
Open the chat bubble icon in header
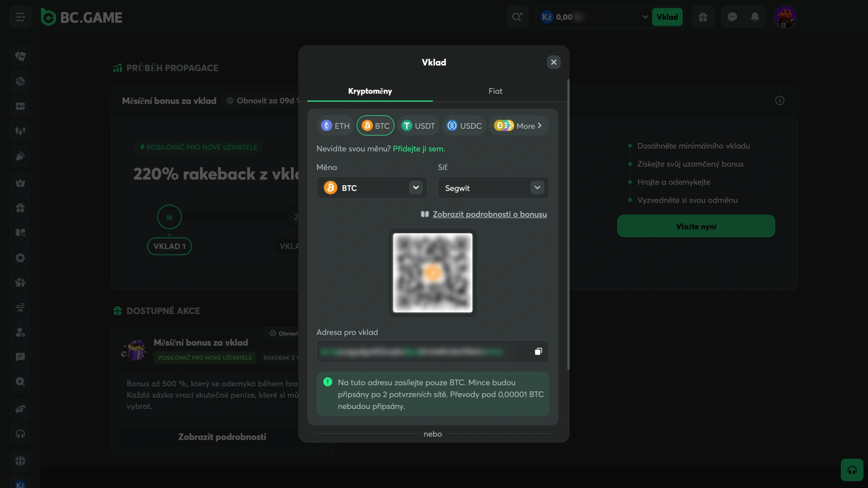click(732, 17)
